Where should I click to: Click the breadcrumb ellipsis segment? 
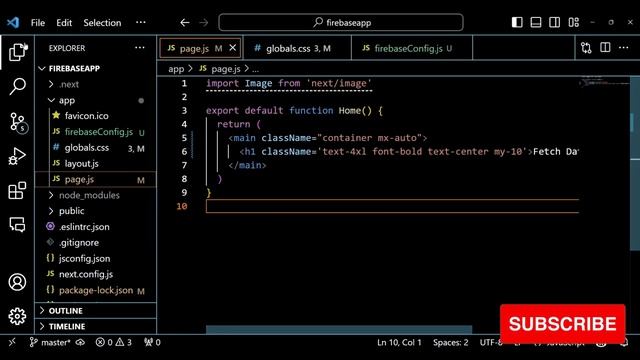(256, 69)
